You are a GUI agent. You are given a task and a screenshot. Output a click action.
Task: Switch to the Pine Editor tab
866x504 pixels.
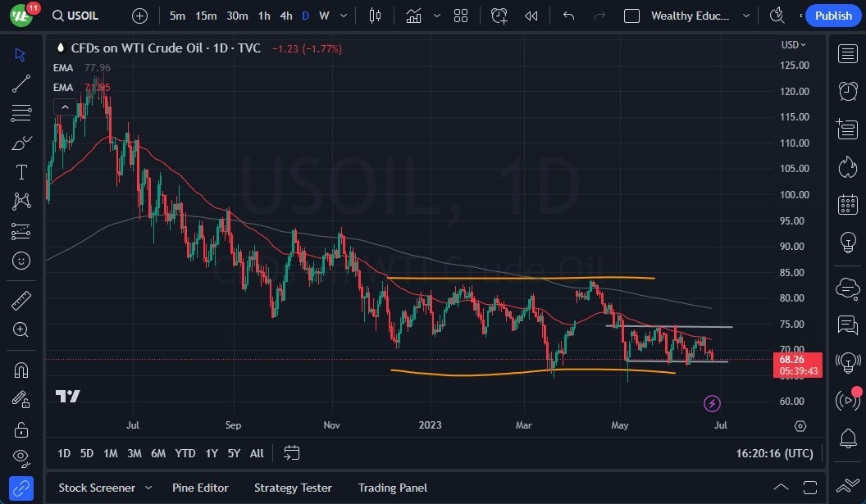[200, 488]
